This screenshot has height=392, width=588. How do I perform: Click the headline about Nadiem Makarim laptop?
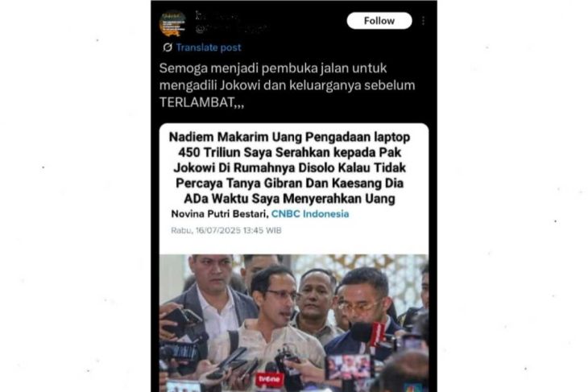tap(289, 167)
